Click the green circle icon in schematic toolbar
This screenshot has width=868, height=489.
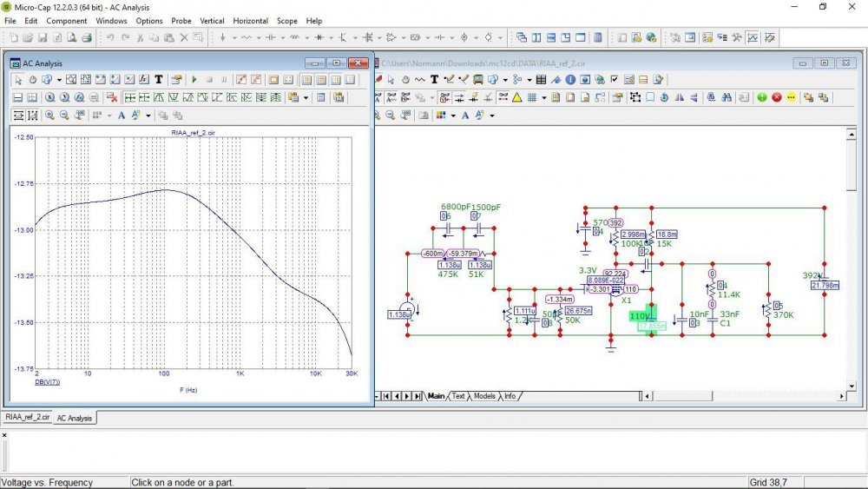click(x=761, y=97)
